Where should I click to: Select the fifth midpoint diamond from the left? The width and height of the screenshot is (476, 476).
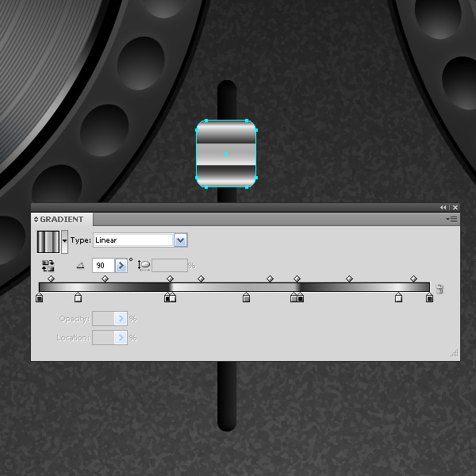(270, 278)
